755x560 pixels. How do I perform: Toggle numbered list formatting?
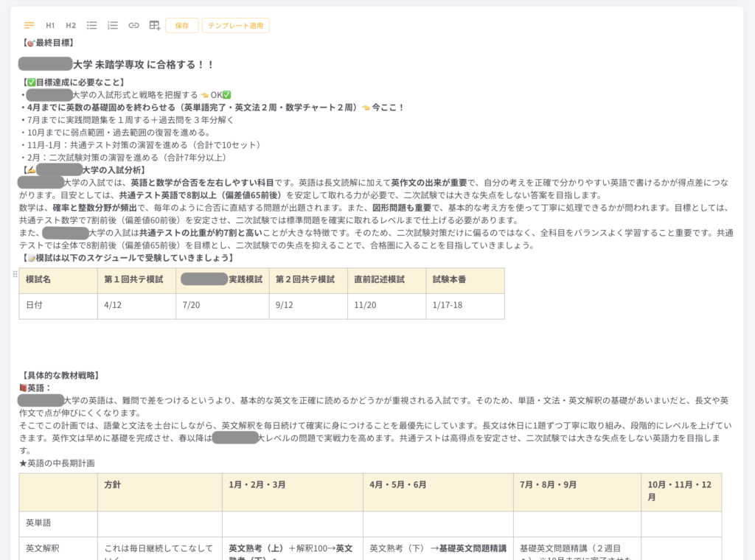(113, 26)
